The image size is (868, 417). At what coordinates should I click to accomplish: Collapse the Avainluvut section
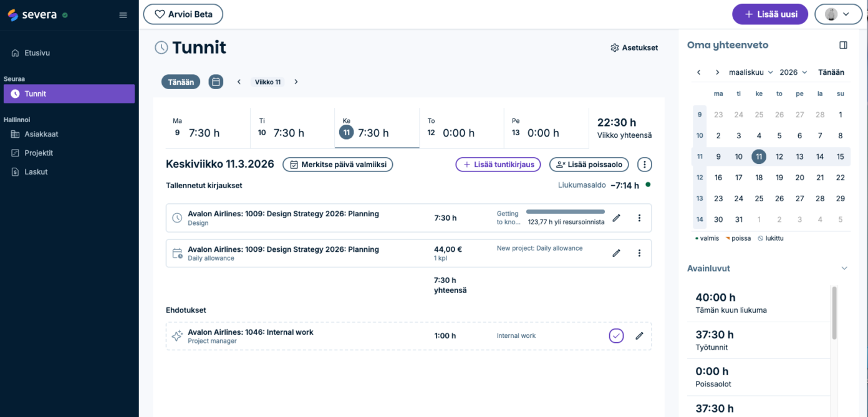(x=844, y=269)
